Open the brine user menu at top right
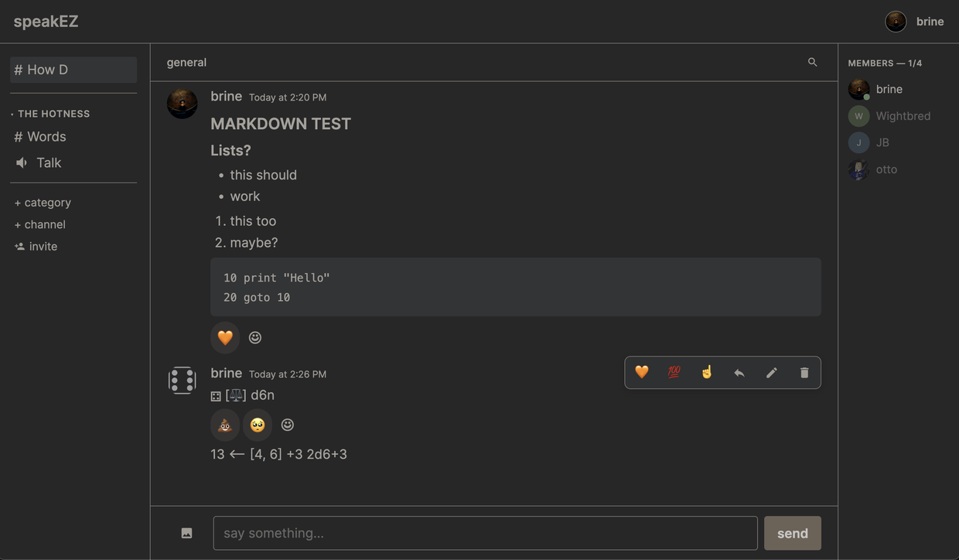Viewport: 959px width, 560px height. 915,22
